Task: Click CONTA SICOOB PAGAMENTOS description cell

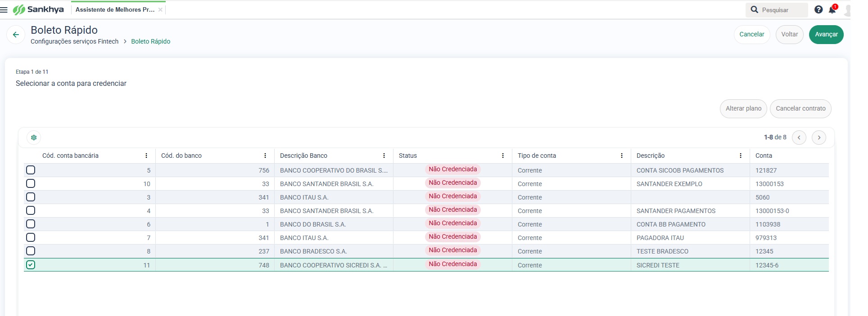Action: (690, 170)
